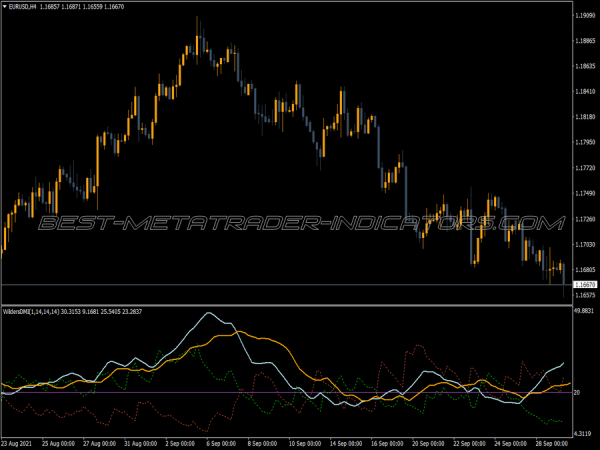Click the 20 Sep 00:00 time label
The image size is (600, 450).
coord(428,444)
